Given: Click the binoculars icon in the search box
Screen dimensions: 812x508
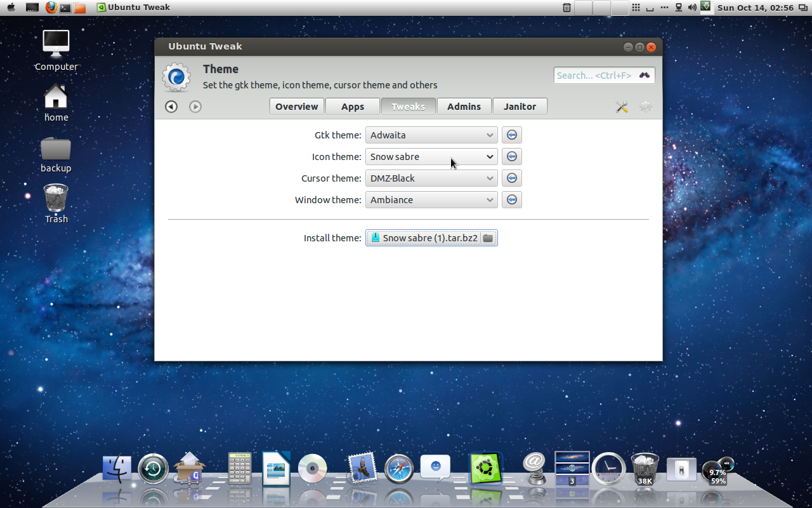Looking at the screenshot, I should 645,75.
